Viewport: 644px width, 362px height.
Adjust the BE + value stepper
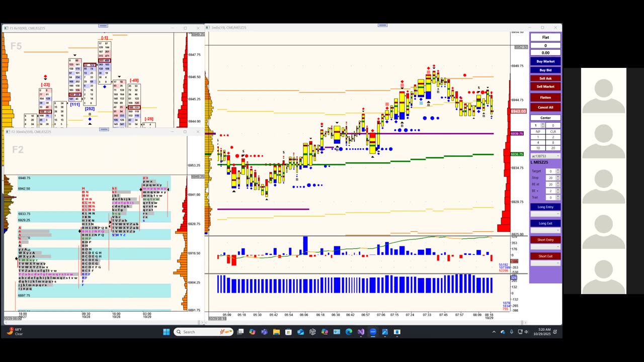tap(558, 191)
